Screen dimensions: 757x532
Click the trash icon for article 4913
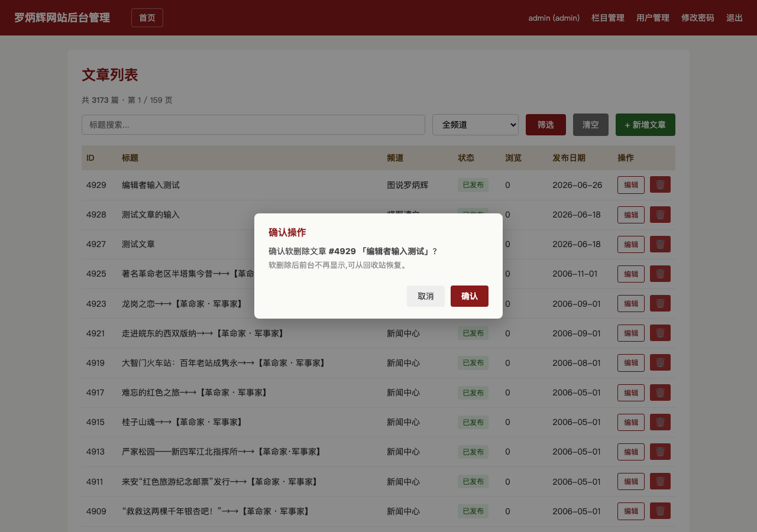coord(660,452)
